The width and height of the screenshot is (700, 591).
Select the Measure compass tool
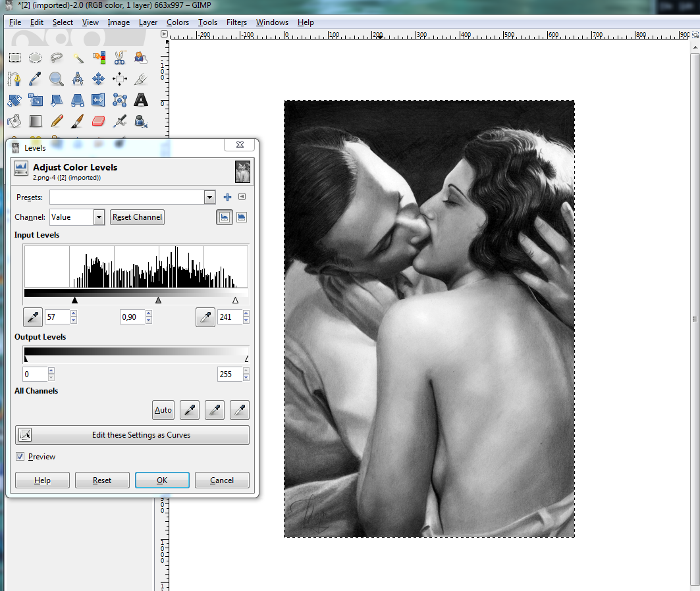point(78,79)
